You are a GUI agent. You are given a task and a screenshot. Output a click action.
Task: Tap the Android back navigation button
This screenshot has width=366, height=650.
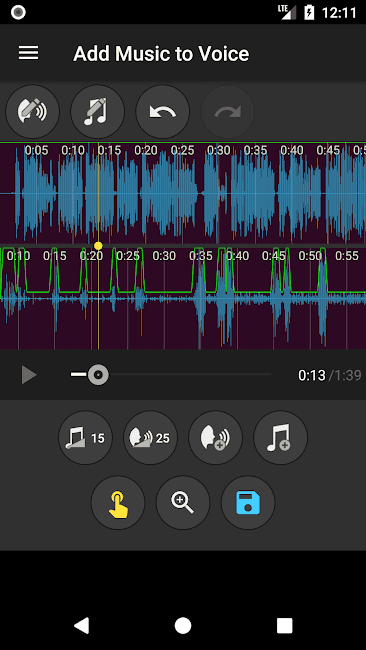click(x=81, y=626)
